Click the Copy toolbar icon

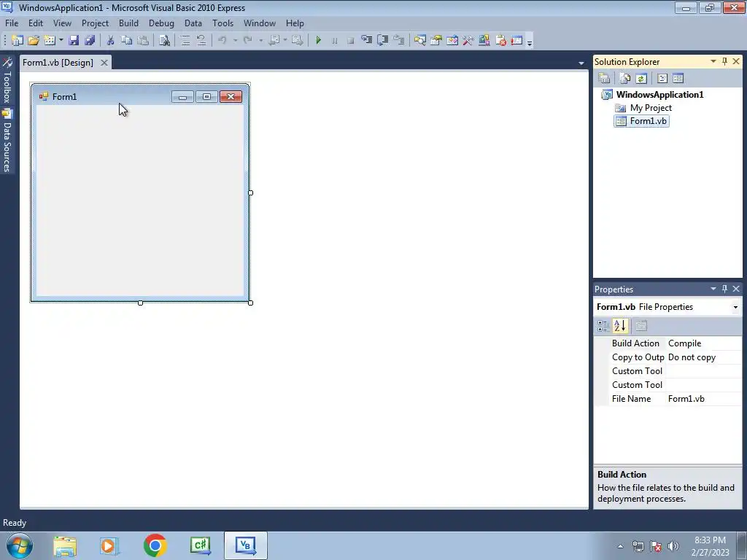coord(126,41)
